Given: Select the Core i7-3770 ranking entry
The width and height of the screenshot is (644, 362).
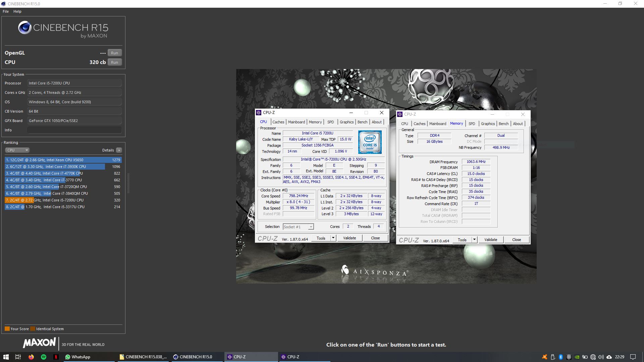Looking at the screenshot, I should (x=63, y=180).
